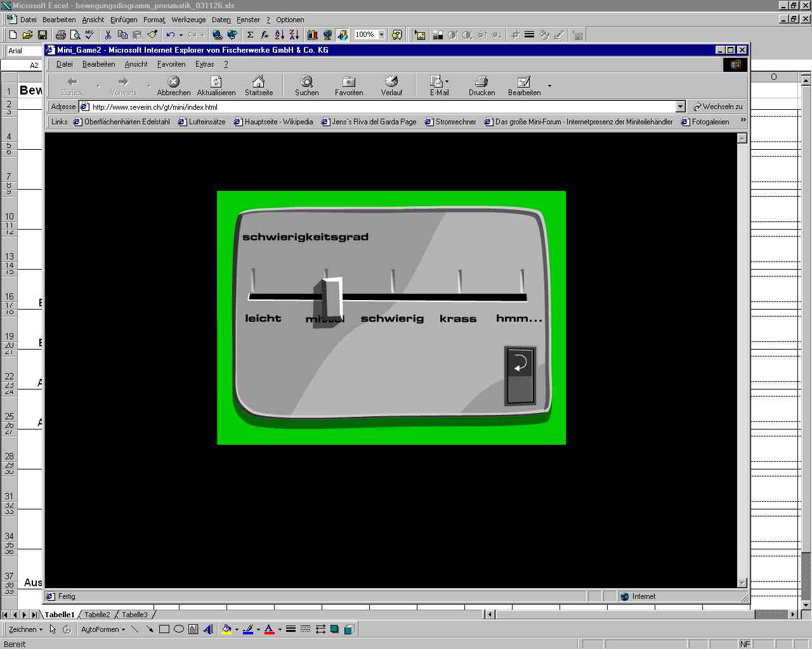Toggle the 3D effect button in drawing toolbar
Screen dimensions: 812x649
tap(348, 629)
